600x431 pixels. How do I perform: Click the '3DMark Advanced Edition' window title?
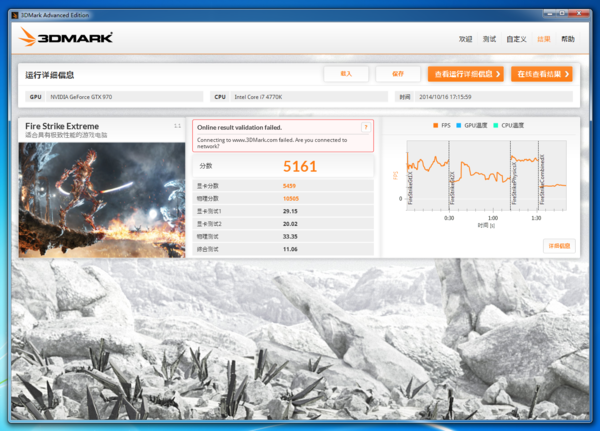coord(55,15)
